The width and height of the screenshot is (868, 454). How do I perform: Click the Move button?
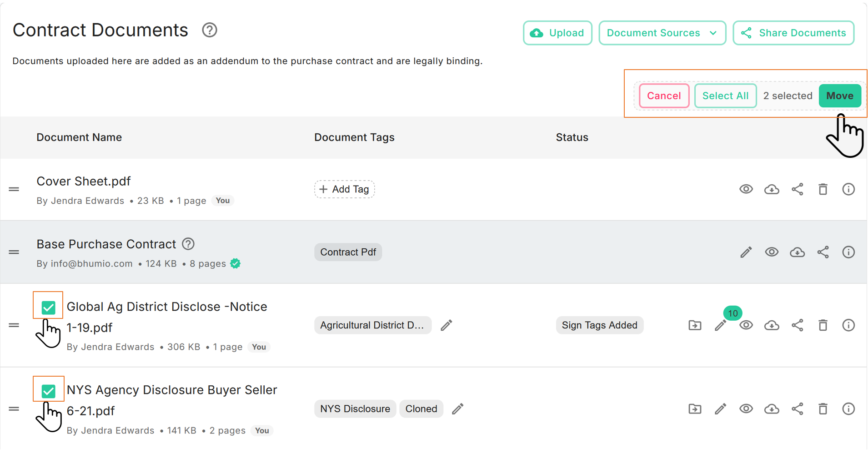coord(839,96)
